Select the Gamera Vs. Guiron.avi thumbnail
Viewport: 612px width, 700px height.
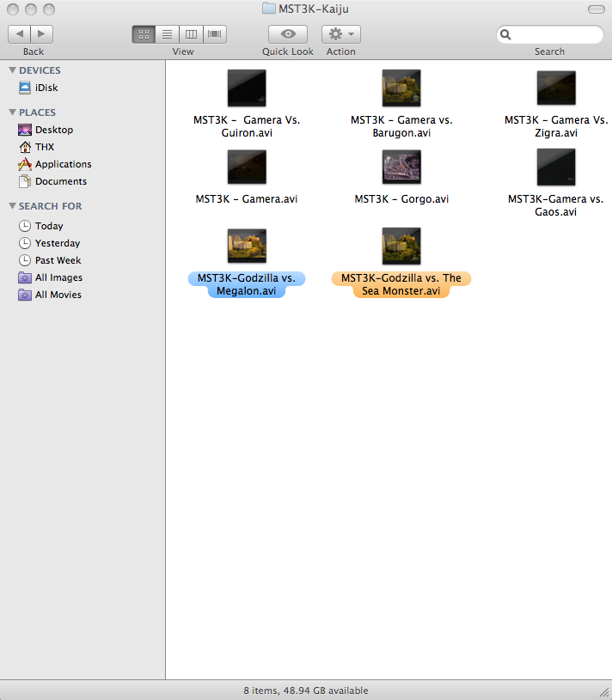(x=247, y=88)
